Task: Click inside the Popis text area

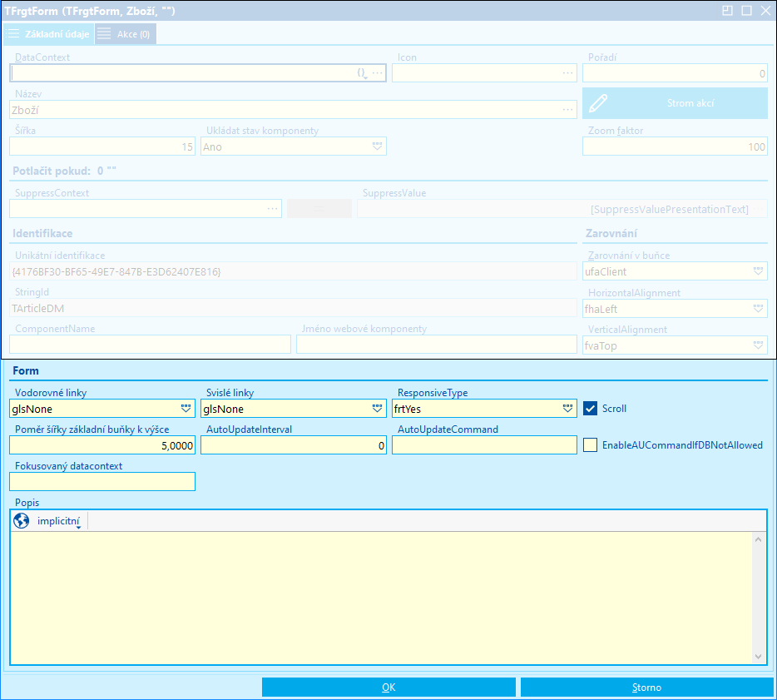Action: pyautogui.click(x=380, y=598)
